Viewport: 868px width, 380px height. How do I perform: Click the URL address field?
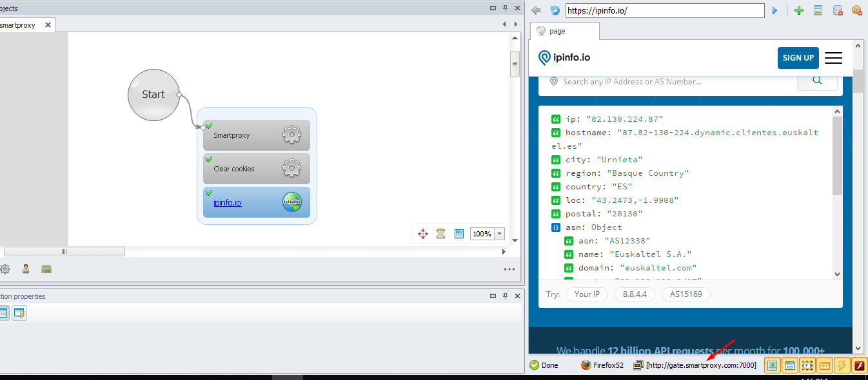click(x=664, y=11)
